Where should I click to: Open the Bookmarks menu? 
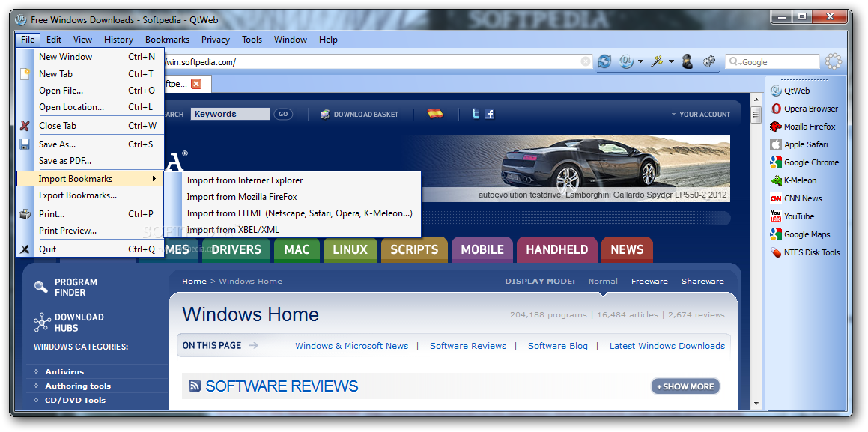[x=167, y=39]
